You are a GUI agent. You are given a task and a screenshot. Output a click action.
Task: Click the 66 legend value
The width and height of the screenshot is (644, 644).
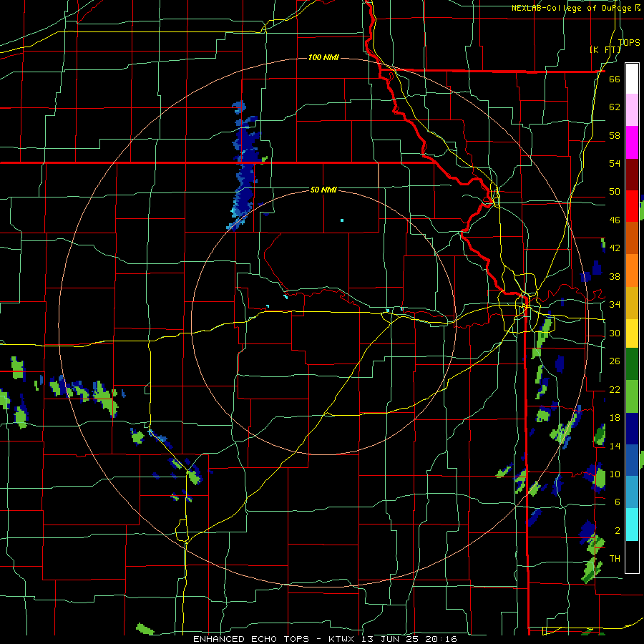[x=615, y=79]
